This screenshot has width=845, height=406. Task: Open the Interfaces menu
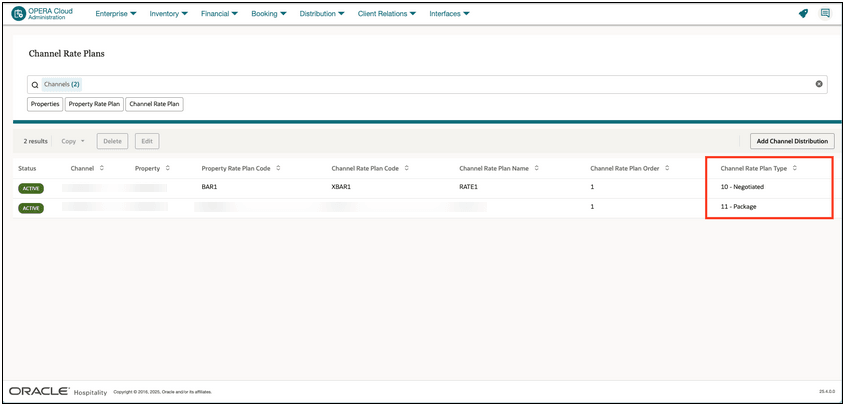coord(449,14)
